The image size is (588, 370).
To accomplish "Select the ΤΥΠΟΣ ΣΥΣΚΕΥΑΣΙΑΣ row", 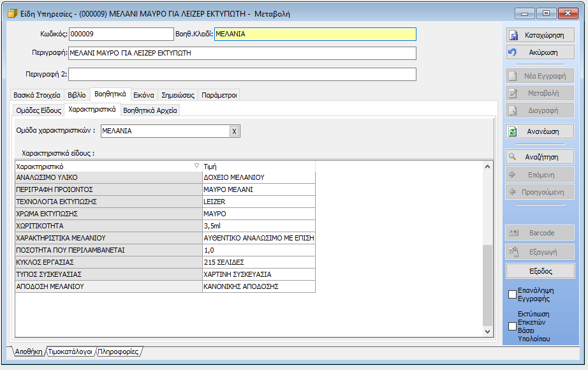I will point(109,274).
